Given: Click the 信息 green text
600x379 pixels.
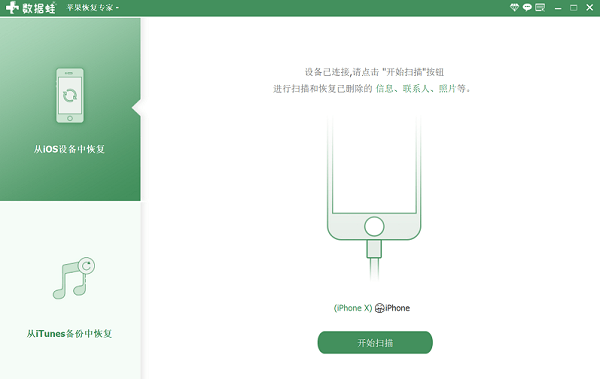Looking at the screenshot, I should 385,89.
